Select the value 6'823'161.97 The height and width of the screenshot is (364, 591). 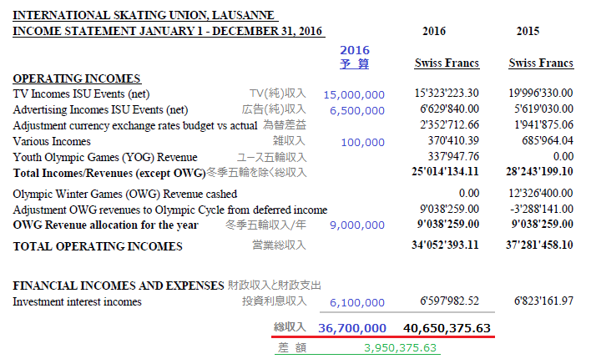coord(544,301)
